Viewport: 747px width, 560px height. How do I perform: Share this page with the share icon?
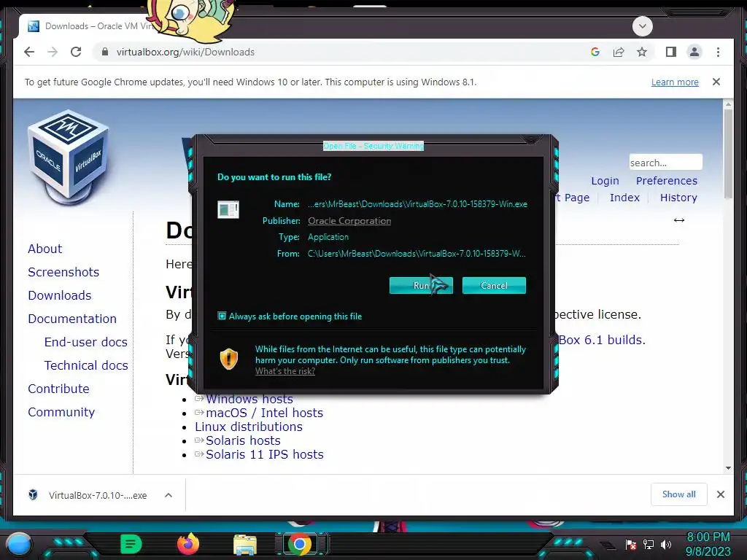[619, 52]
